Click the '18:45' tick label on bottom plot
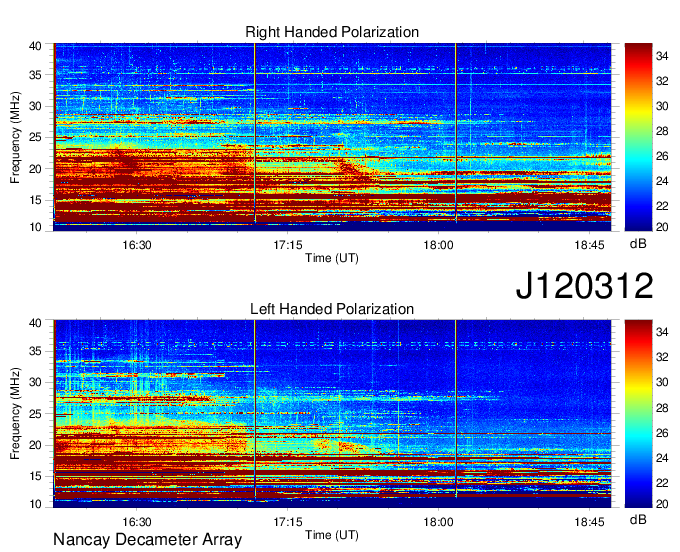The height and width of the screenshot is (552, 680). click(589, 522)
